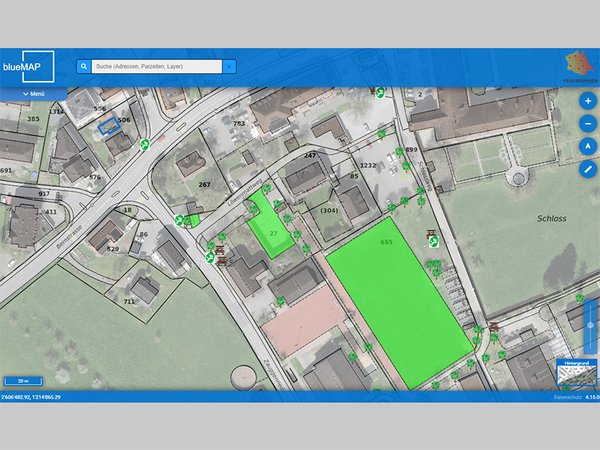Viewport: 600px width, 450px height.
Task: Click the Bernstrasse street label
Action: [69, 238]
